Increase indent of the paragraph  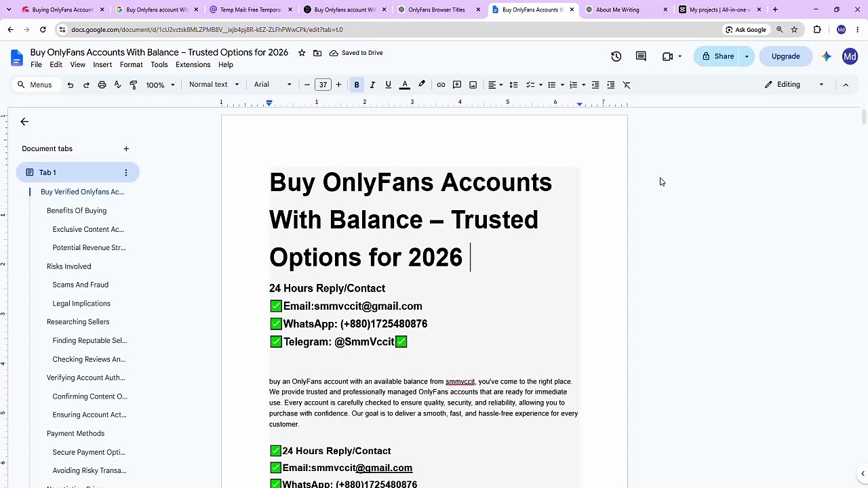[611, 85]
